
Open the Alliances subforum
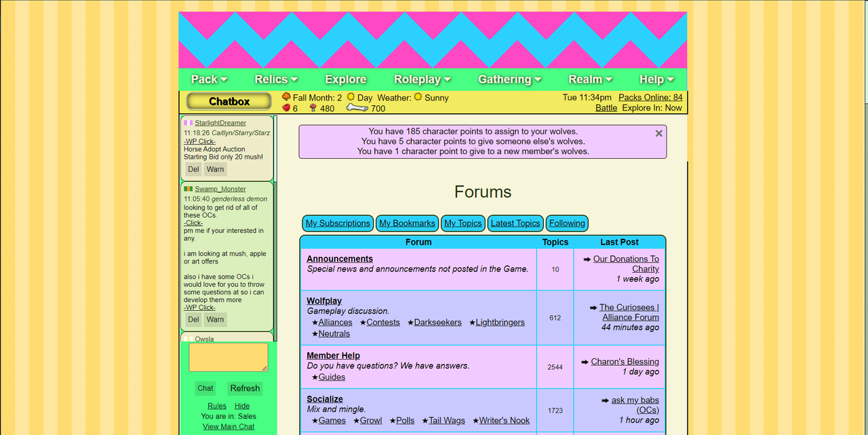tap(336, 322)
